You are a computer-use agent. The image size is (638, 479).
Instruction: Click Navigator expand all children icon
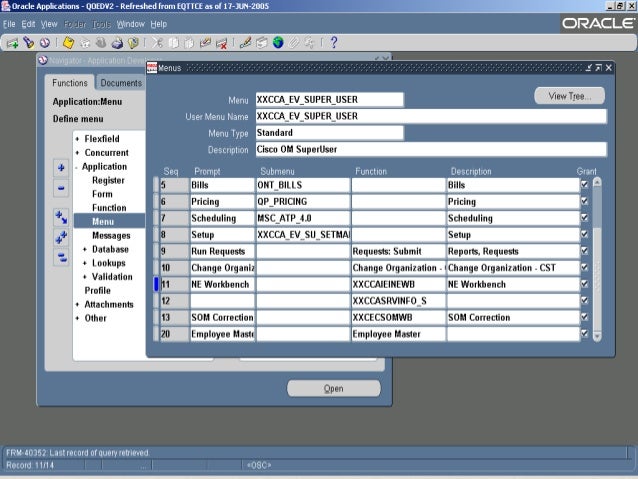61,217
